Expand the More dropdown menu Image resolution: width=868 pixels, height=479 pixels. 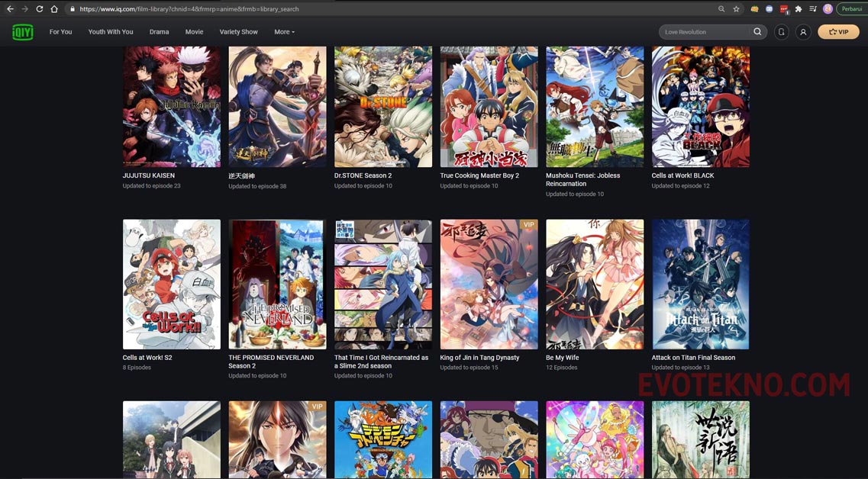[284, 32]
